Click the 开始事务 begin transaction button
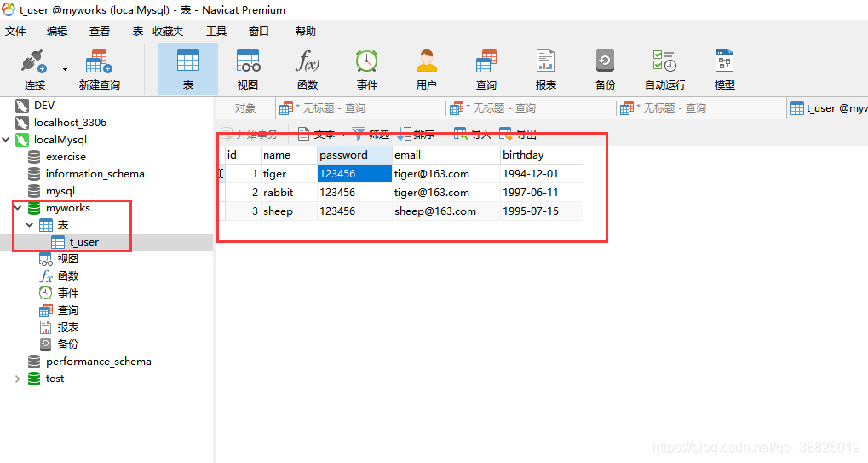Viewport: 868px width, 463px height. pyautogui.click(x=249, y=134)
